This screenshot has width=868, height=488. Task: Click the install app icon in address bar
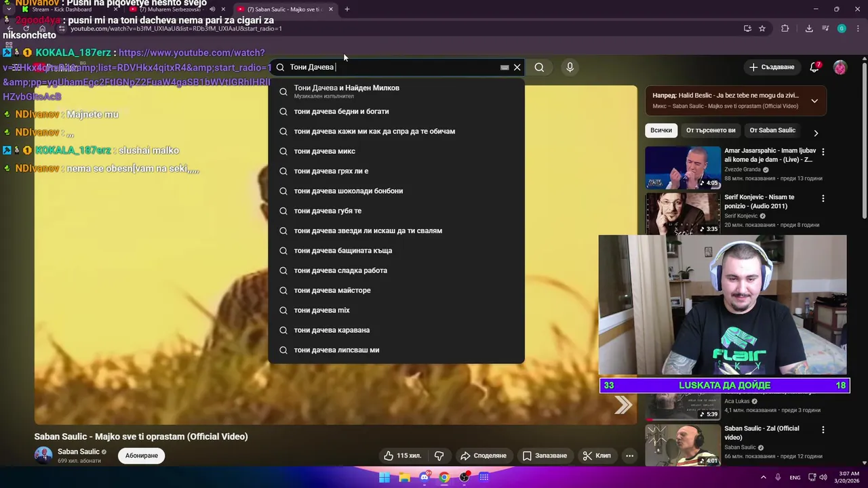[x=747, y=28]
